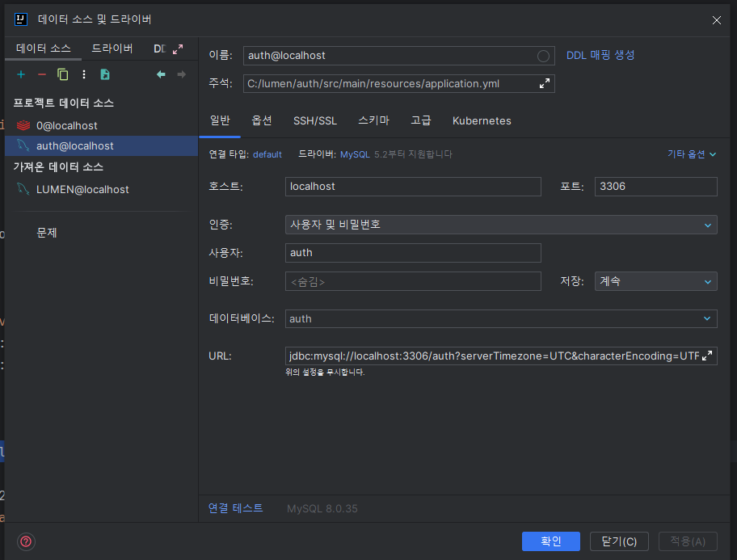Close the dialog with X button
The image size is (737, 560).
(716, 20)
